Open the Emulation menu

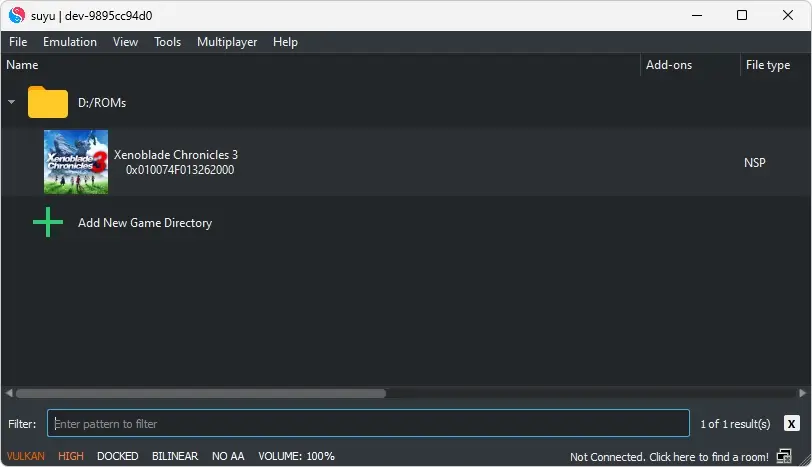pyautogui.click(x=70, y=42)
